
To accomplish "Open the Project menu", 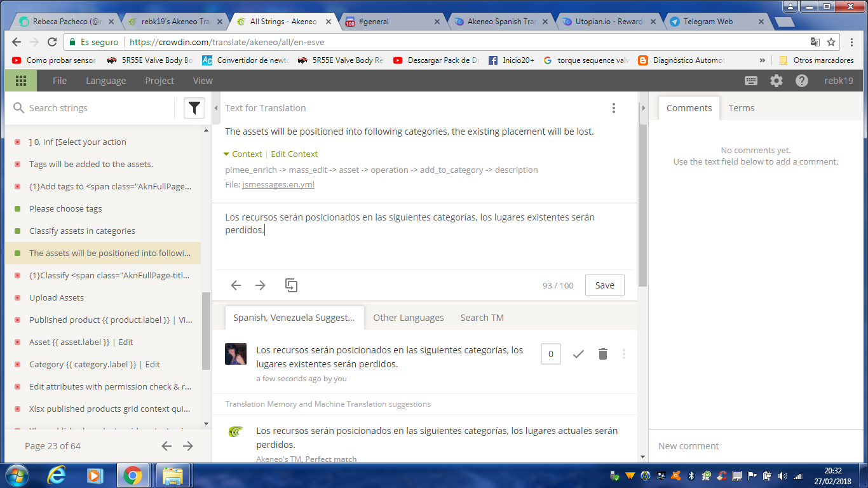I will click(x=159, y=81).
